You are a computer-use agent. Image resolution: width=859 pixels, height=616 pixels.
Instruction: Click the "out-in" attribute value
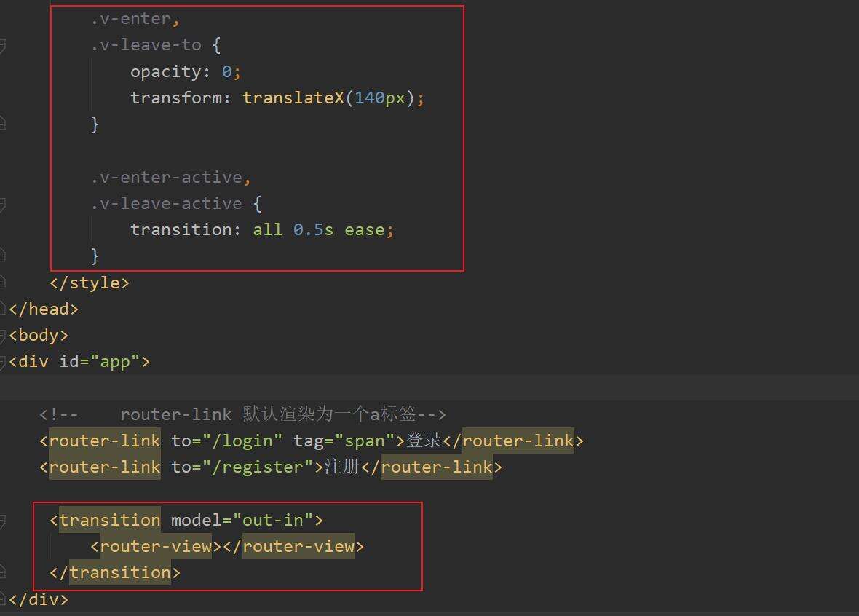coord(272,520)
